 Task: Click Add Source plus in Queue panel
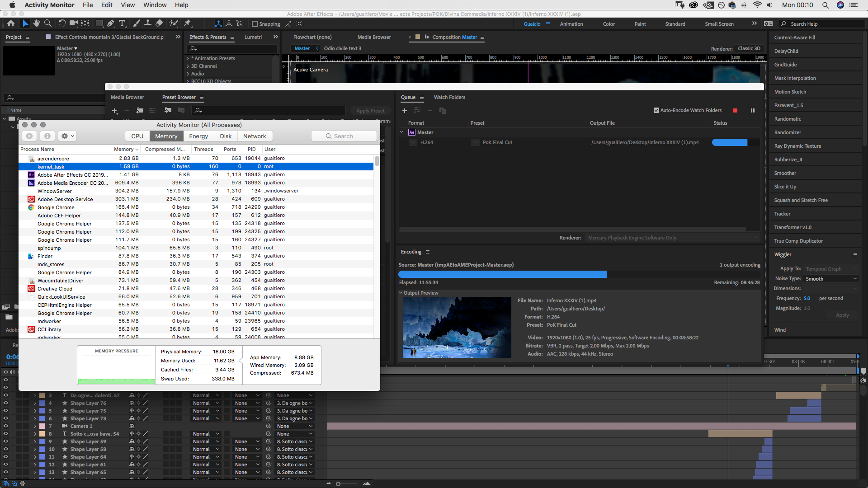point(405,111)
